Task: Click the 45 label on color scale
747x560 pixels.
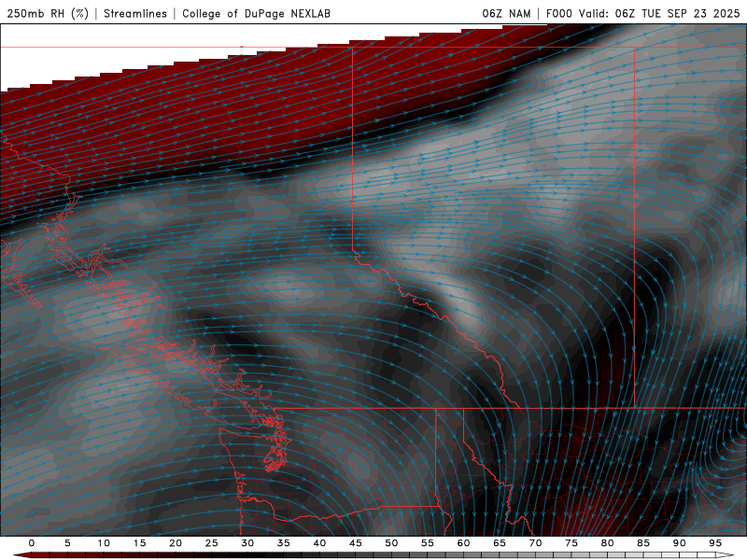Action: 356,543
